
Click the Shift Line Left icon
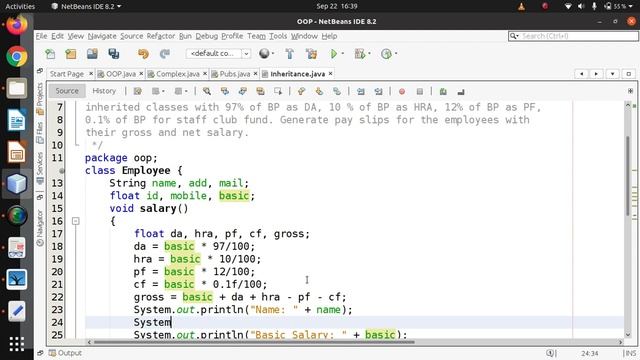361,91
